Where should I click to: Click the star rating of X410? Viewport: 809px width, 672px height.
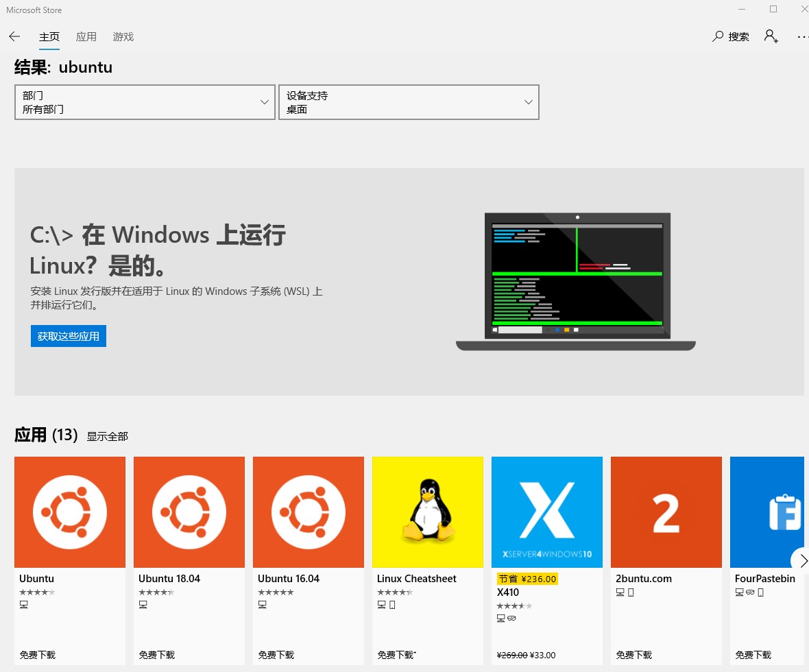514,606
